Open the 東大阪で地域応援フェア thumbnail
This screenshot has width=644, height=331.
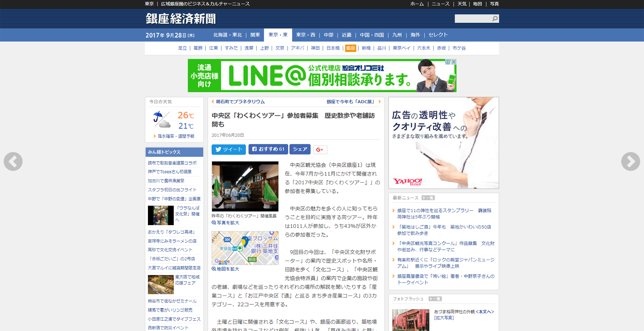coord(161,284)
